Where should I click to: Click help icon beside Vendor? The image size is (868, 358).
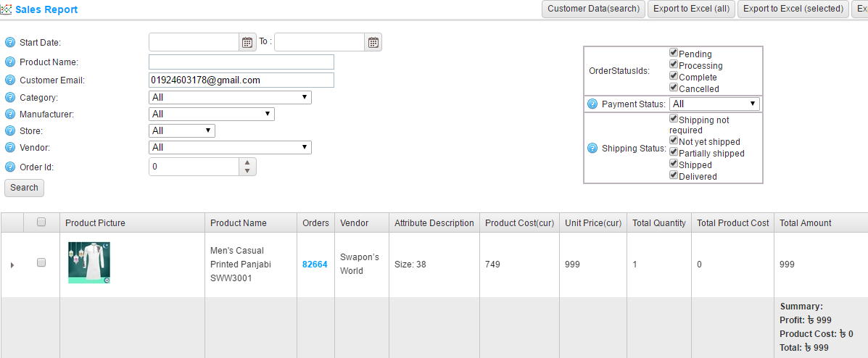pyautogui.click(x=10, y=148)
